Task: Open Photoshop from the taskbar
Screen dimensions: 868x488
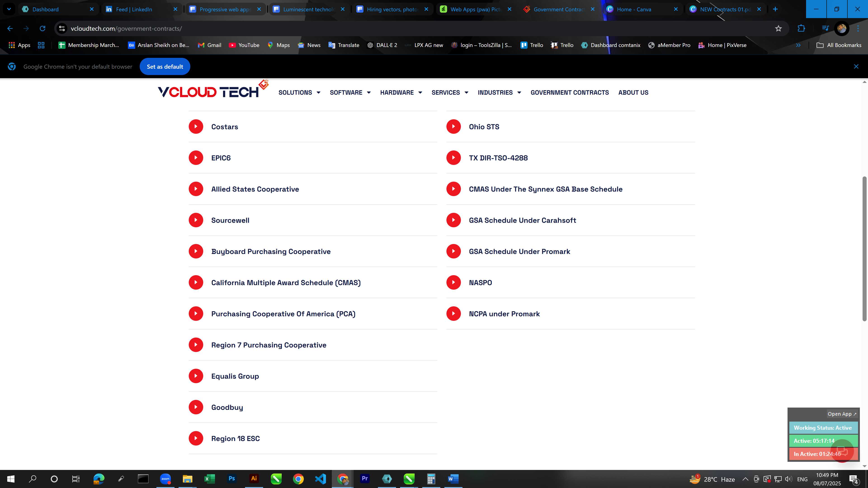Action: click(x=232, y=479)
